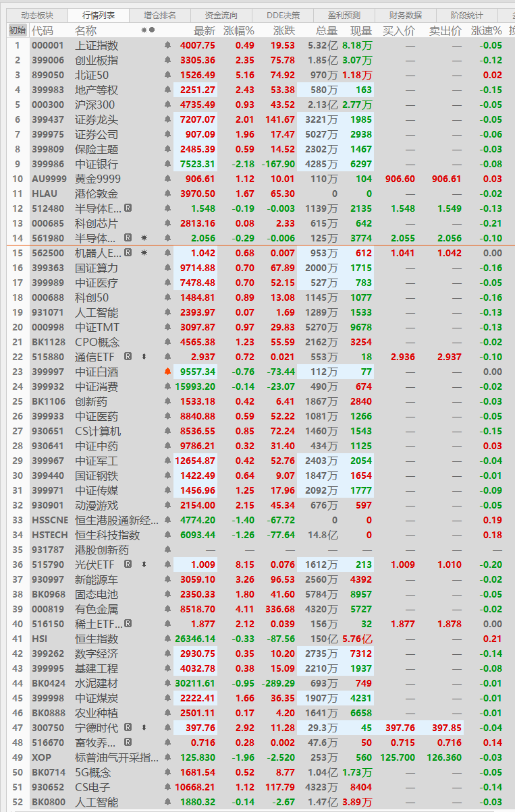The image size is (515, 812).
Task: Switch to the 资金流向 tab
Action: pyautogui.click(x=221, y=15)
